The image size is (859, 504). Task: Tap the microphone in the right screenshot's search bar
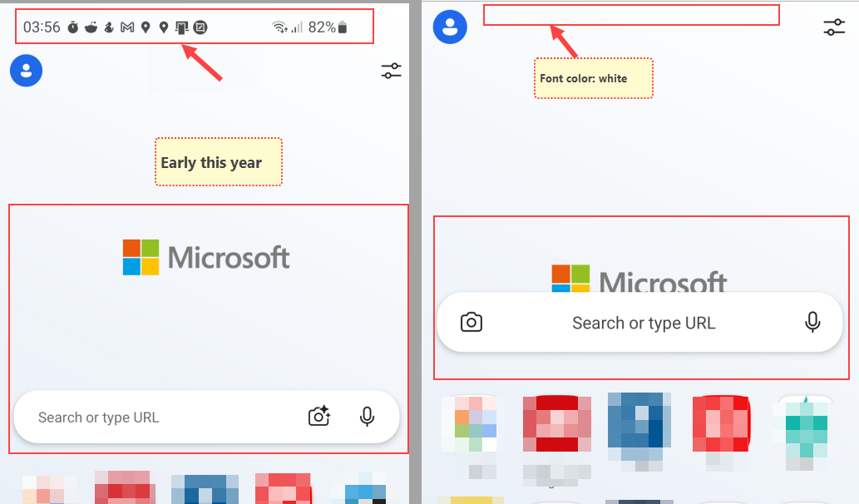click(812, 323)
